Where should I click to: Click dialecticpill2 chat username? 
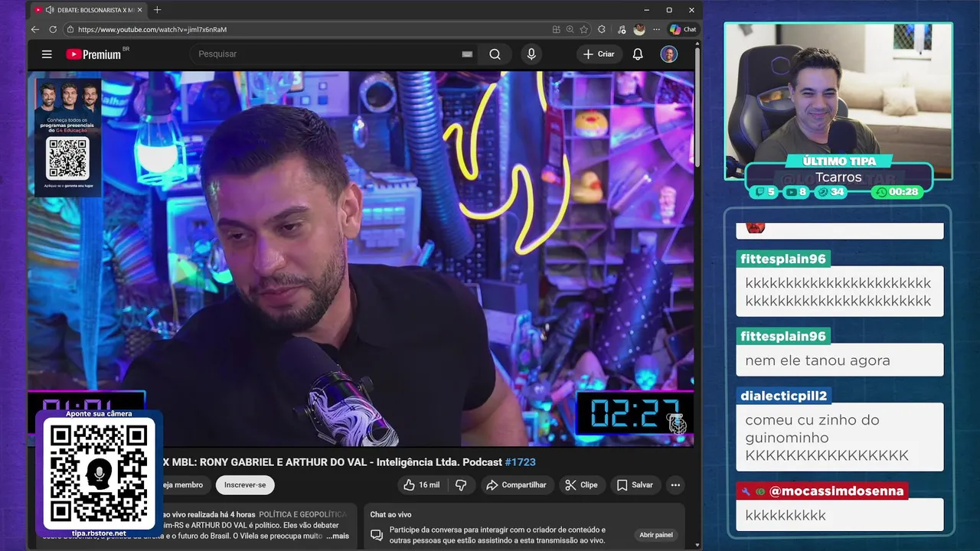[783, 396]
